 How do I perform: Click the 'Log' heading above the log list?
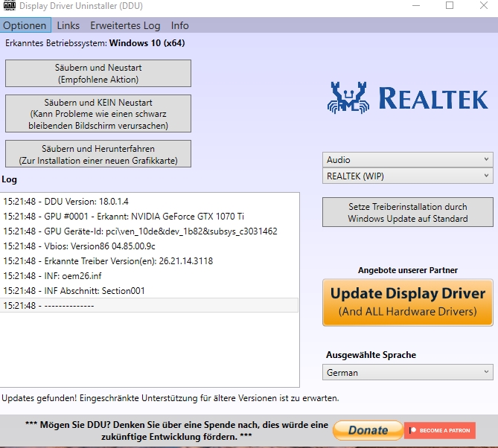pos(9,179)
